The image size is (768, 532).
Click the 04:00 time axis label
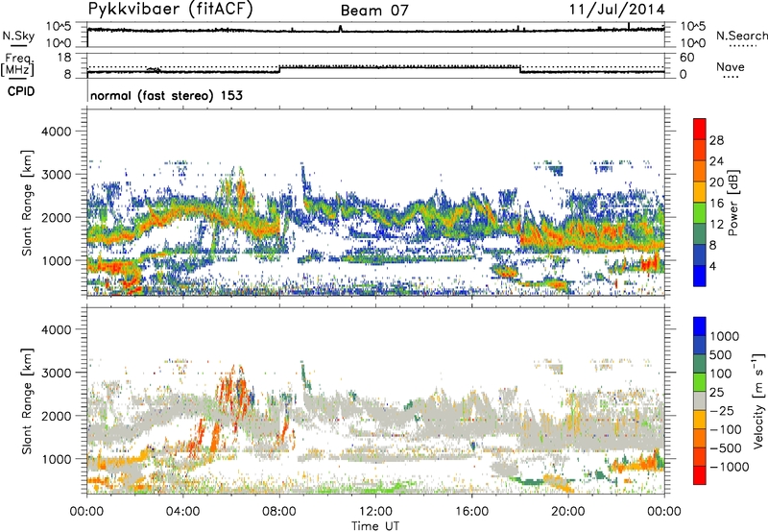click(x=183, y=512)
